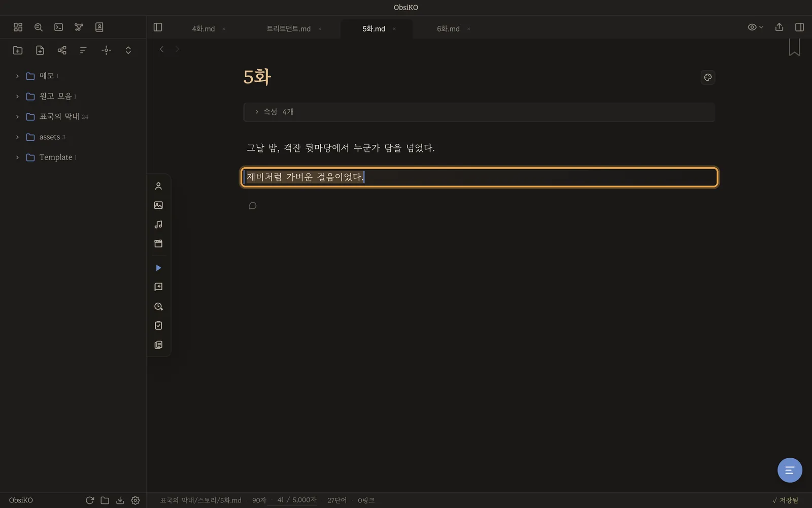
Task: Open the checklist icon in floating toolbar
Action: point(158,325)
